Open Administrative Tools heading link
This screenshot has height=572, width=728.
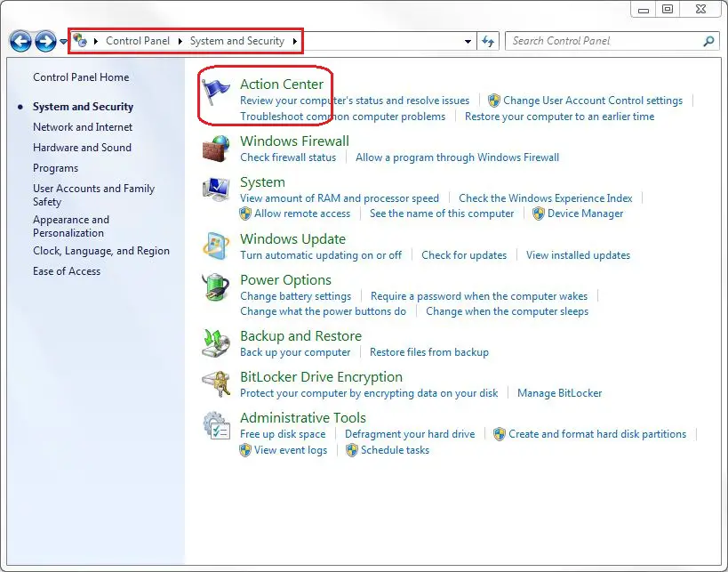(303, 418)
